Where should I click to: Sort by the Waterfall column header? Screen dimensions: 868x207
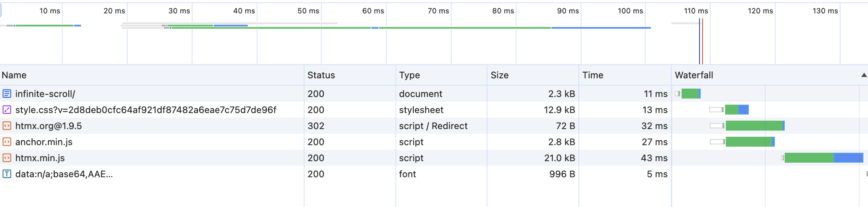(770, 75)
